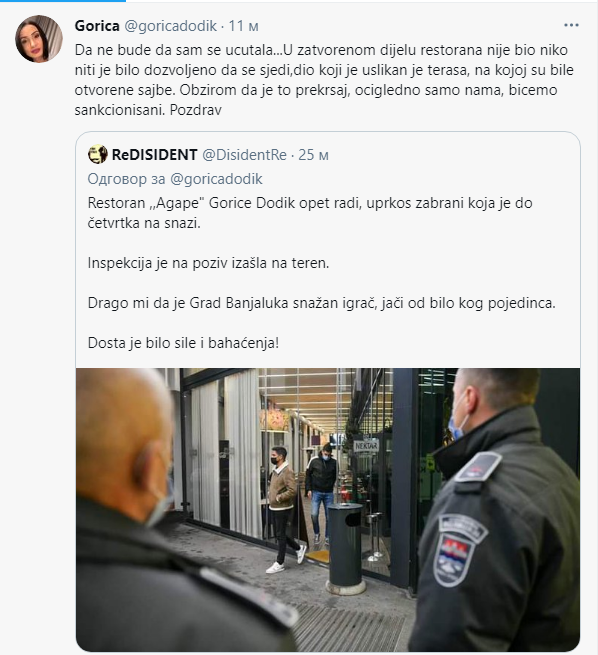Click Gorica's profile picture avatar
598x655 pixels.
pos(39,39)
